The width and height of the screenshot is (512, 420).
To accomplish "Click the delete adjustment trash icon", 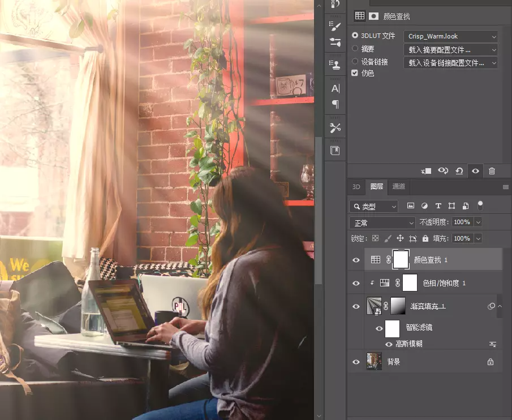I will 492,171.
